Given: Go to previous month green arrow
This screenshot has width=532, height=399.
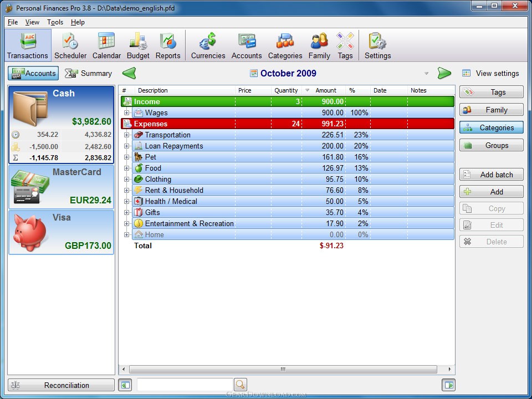Looking at the screenshot, I should (x=129, y=73).
